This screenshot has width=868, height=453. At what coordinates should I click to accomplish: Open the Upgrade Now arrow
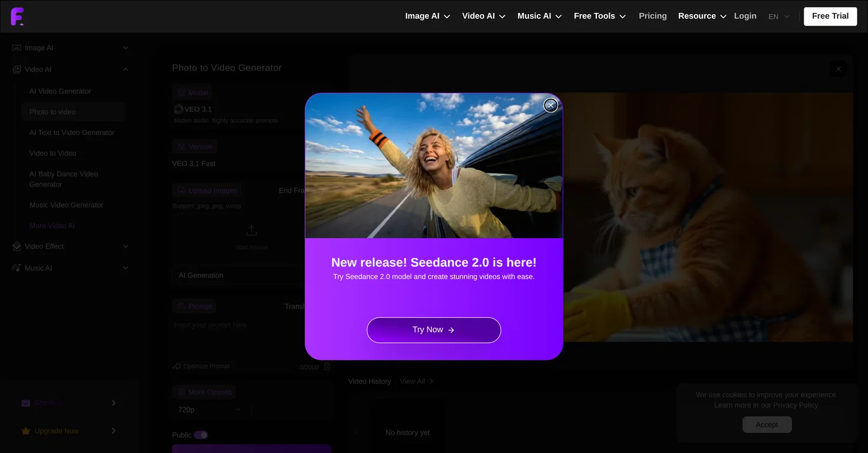click(114, 431)
